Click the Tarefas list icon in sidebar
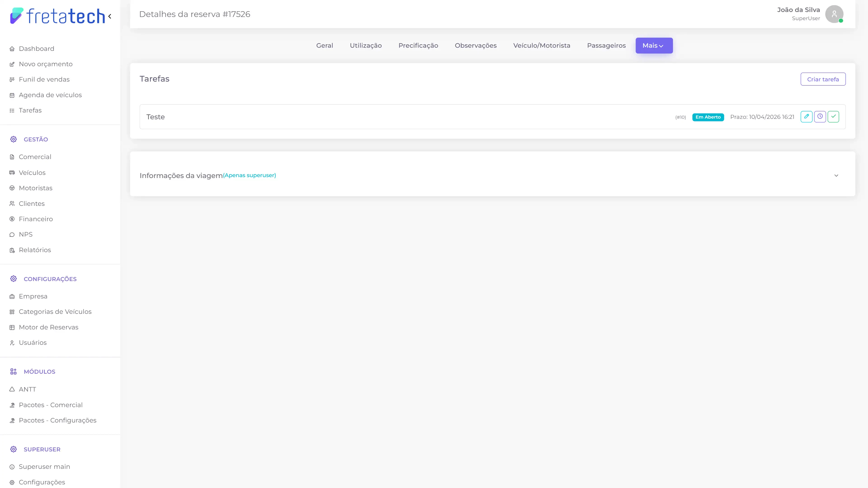868x488 pixels. point(12,110)
